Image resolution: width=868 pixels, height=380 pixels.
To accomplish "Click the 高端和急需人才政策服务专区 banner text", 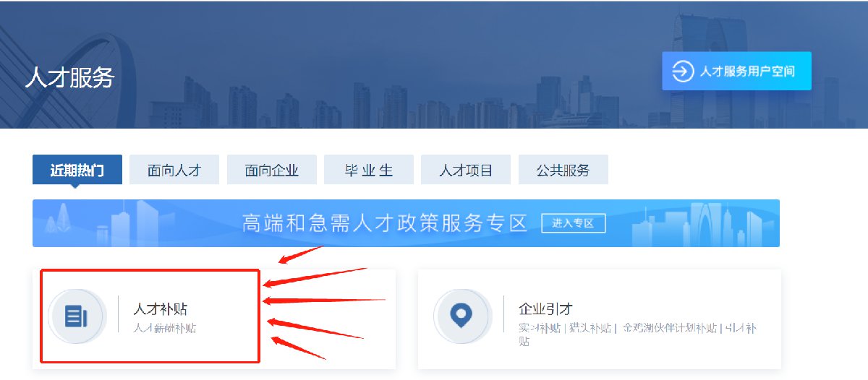I will (x=384, y=223).
